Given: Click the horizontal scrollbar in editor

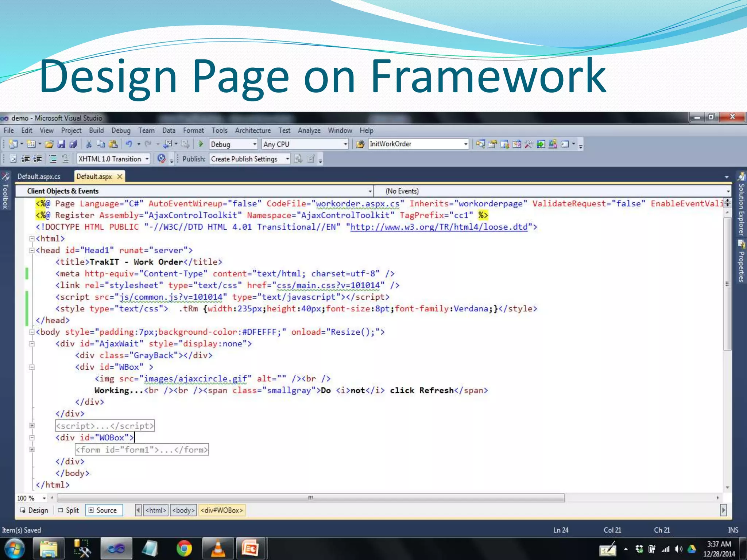Looking at the screenshot, I should pos(310,498).
